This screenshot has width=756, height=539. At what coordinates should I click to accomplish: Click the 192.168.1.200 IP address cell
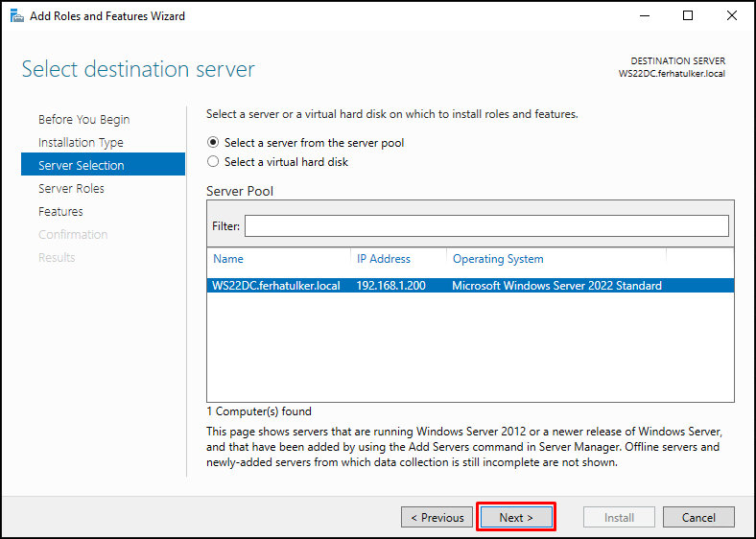[390, 286]
